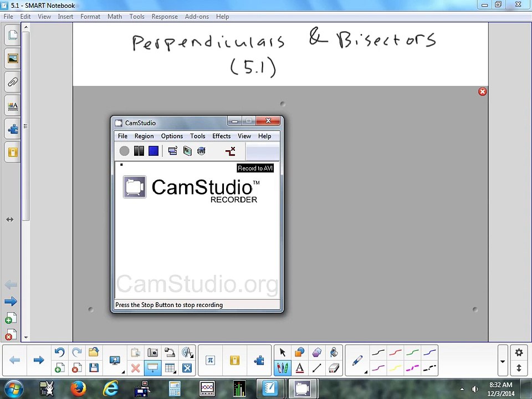Image resolution: width=532 pixels, height=399 pixels.
Task: Choose the Text tool
Action: point(300,368)
